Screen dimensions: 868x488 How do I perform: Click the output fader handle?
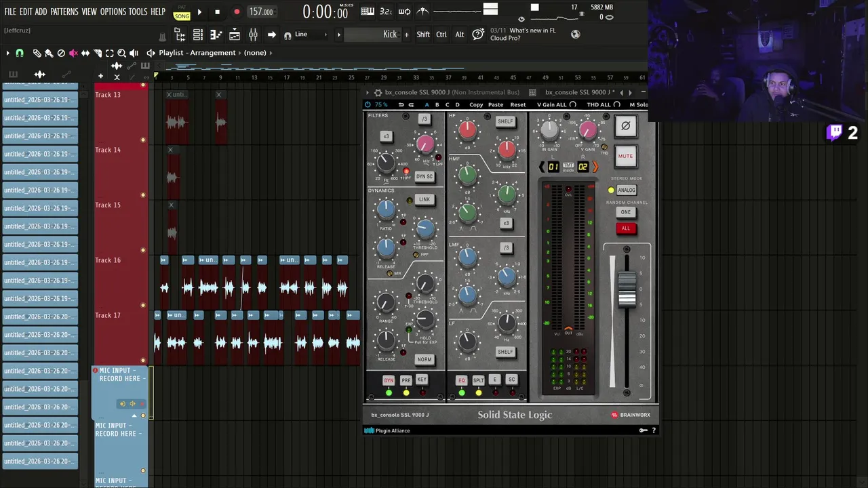click(x=627, y=289)
